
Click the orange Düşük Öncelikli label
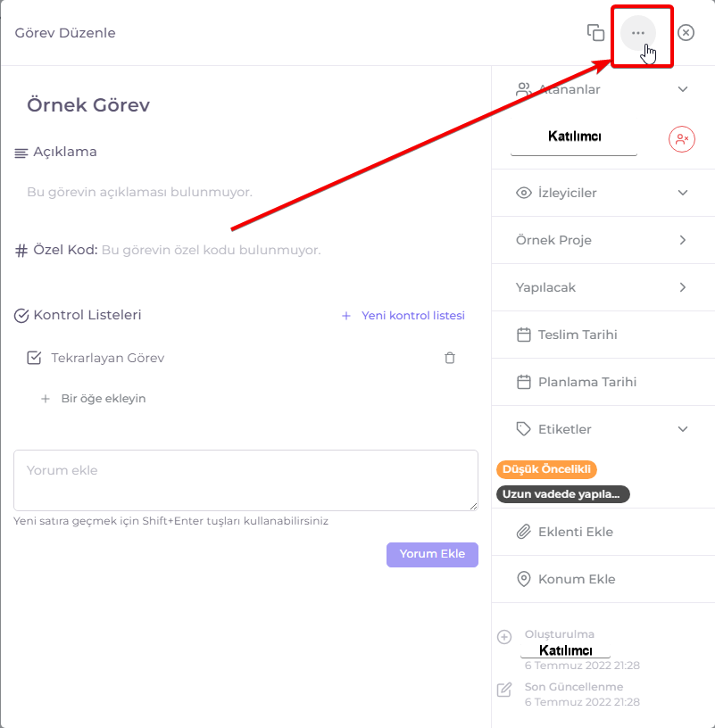[546, 469]
